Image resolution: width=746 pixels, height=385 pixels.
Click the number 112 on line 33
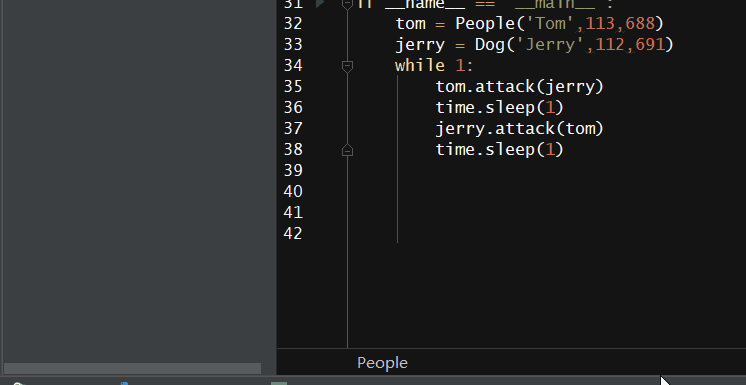coord(610,44)
